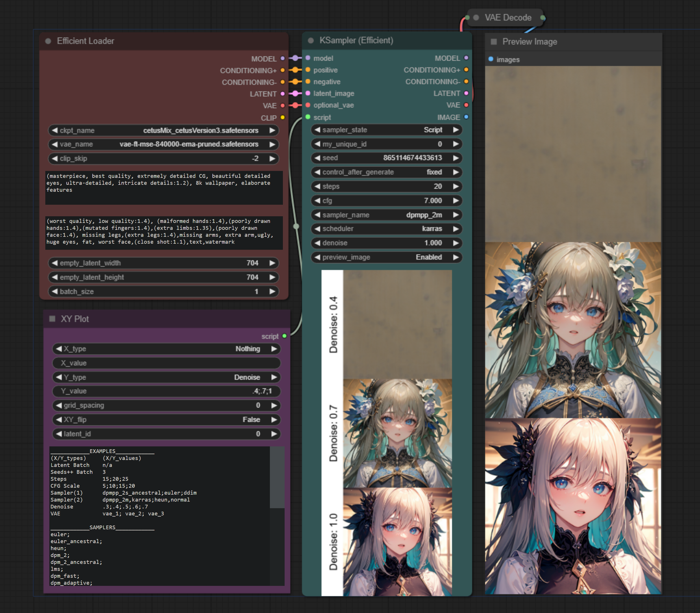Click the KSampler (Efficient) collapse dot
The width and height of the screenshot is (700, 613).
[x=311, y=41]
